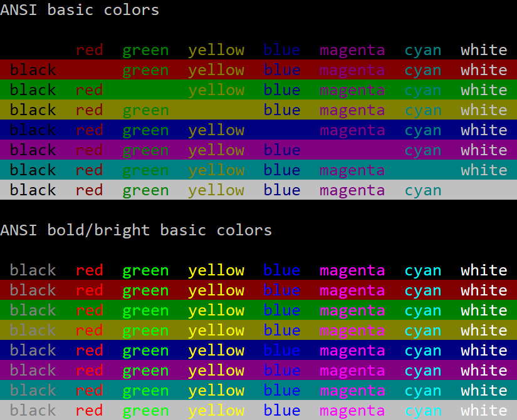Screen dimensions: 517x420
Task: Select bright "cyan" on the bright green-background row
Action: tap(423, 310)
